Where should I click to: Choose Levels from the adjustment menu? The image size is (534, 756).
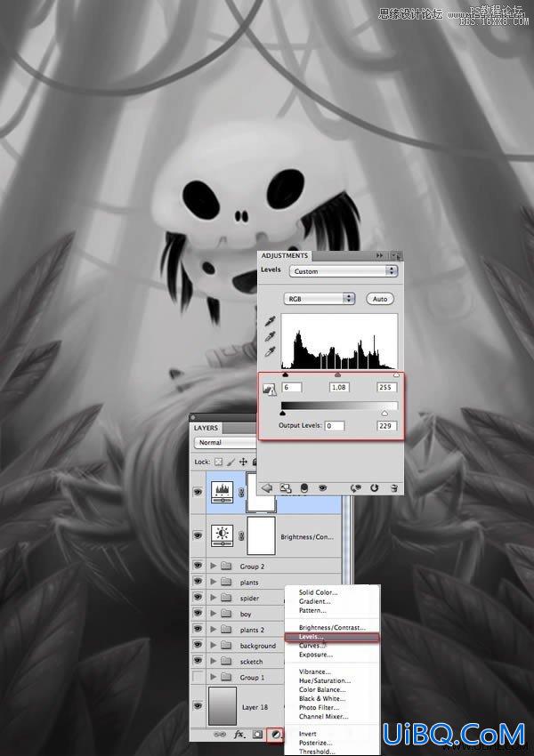point(332,637)
